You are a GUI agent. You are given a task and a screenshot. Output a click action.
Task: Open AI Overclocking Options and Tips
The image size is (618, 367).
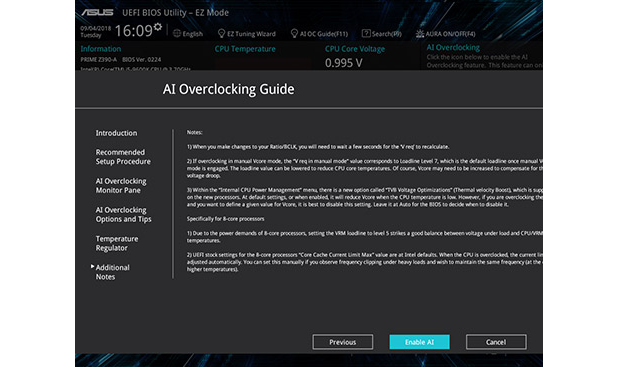coord(123,214)
